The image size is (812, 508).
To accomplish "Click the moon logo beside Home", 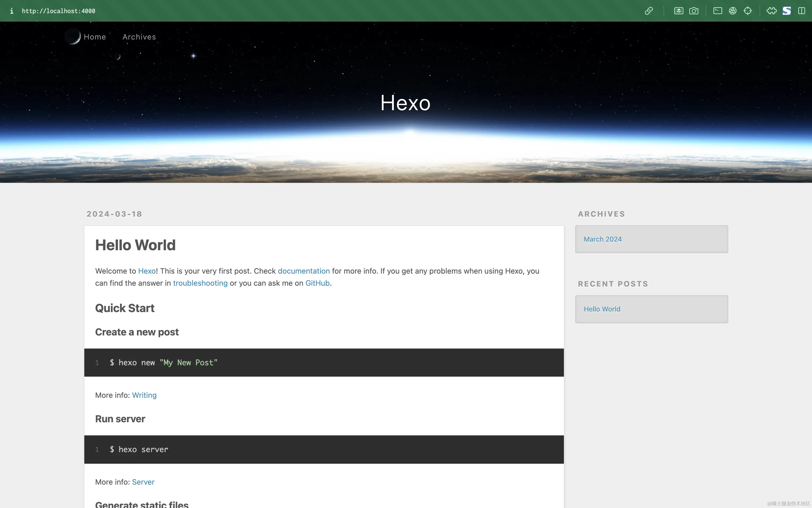I will [x=73, y=36].
